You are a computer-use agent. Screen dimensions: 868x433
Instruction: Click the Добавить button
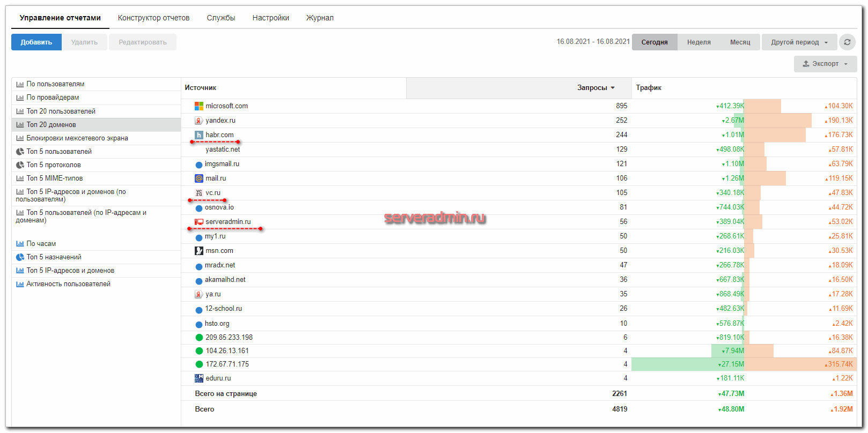36,42
